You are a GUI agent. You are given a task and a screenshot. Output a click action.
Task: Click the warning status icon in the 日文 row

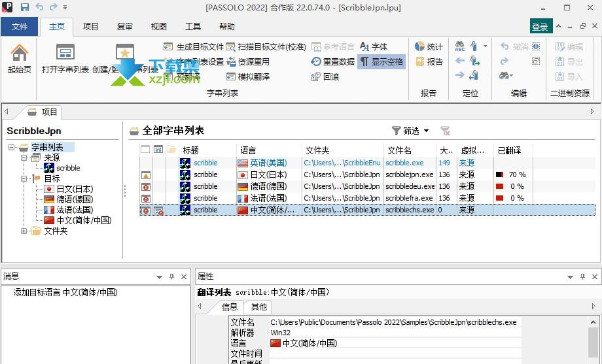pos(146,175)
